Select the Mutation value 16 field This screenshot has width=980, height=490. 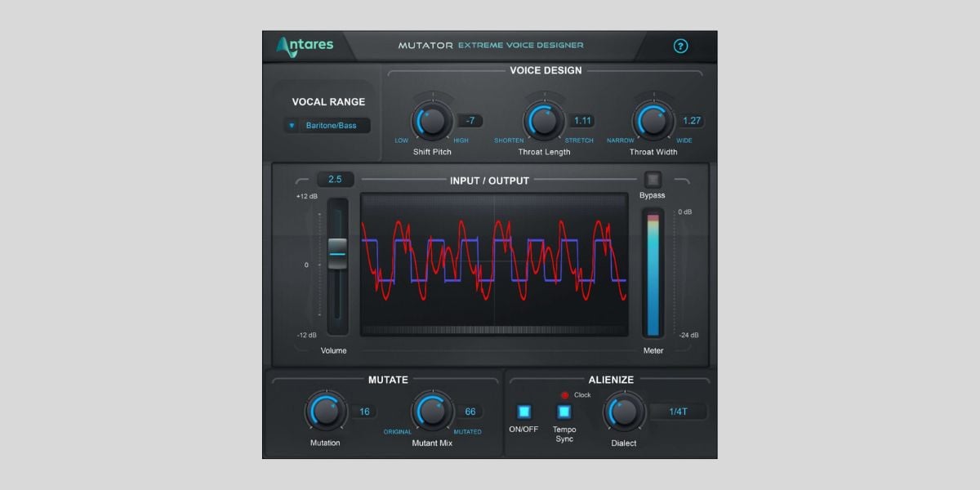[x=364, y=412]
